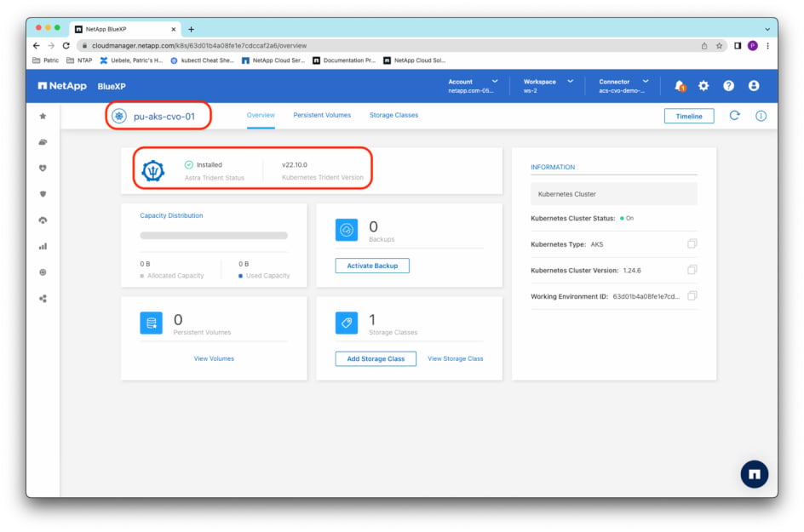The width and height of the screenshot is (804, 532).
Task: Open the Patric bookmarks folder
Action: 46,60
